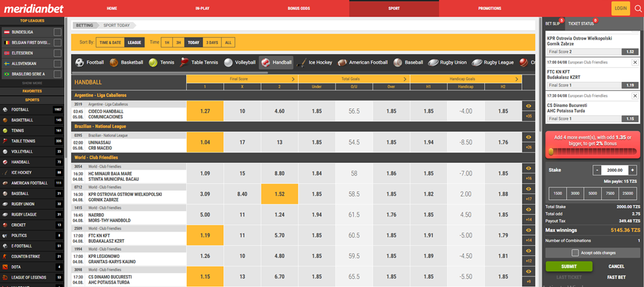Open Cricket in the Sports sidebar
This screenshot has height=287, width=644.
coord(32,225)
